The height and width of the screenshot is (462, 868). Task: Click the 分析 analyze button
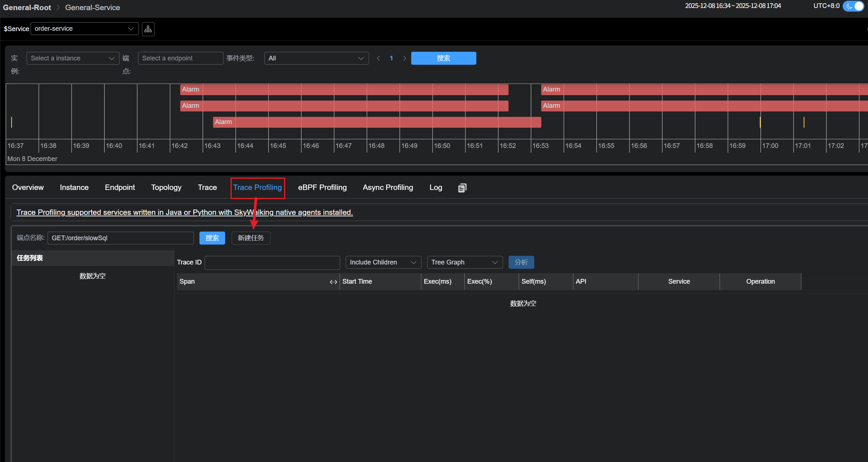point(521,262)
